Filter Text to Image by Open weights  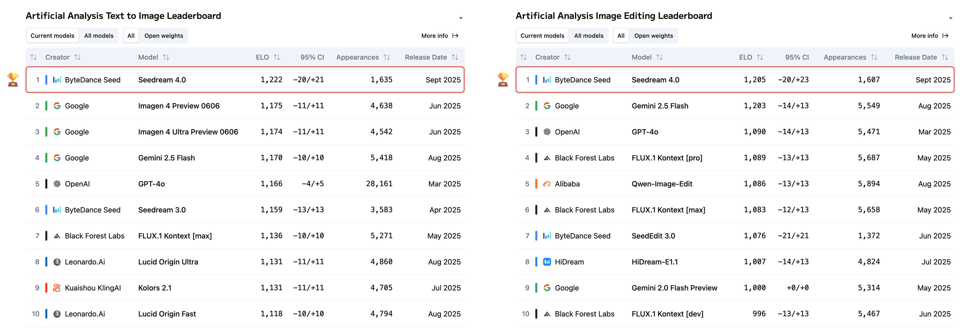tap(164, 36)
